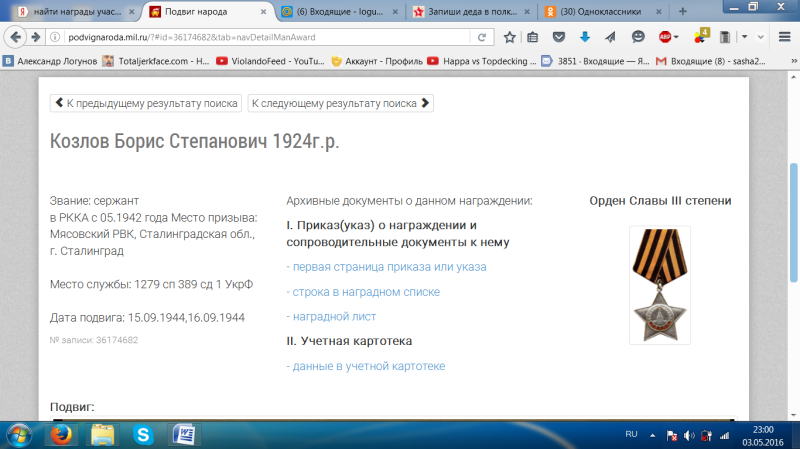Image resolution: width=800 pixels, height=449 pixels.
Task: Open the bookmarks list icon
Action: pyautogui.click(x=534, y=37)
